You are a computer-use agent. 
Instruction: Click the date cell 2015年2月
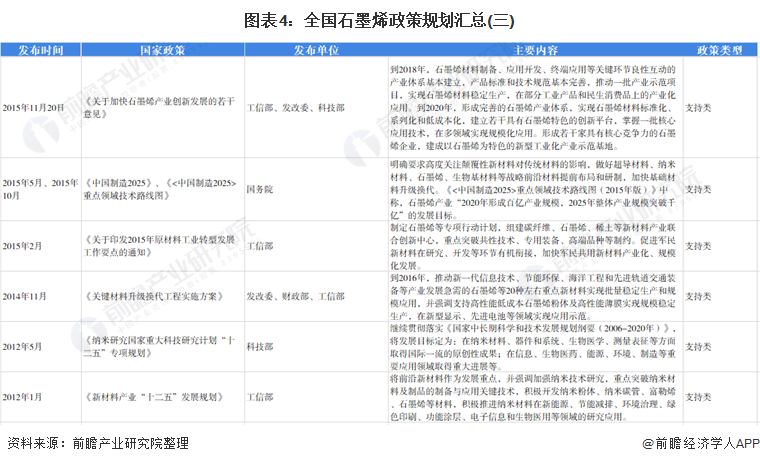click(22, 246)
